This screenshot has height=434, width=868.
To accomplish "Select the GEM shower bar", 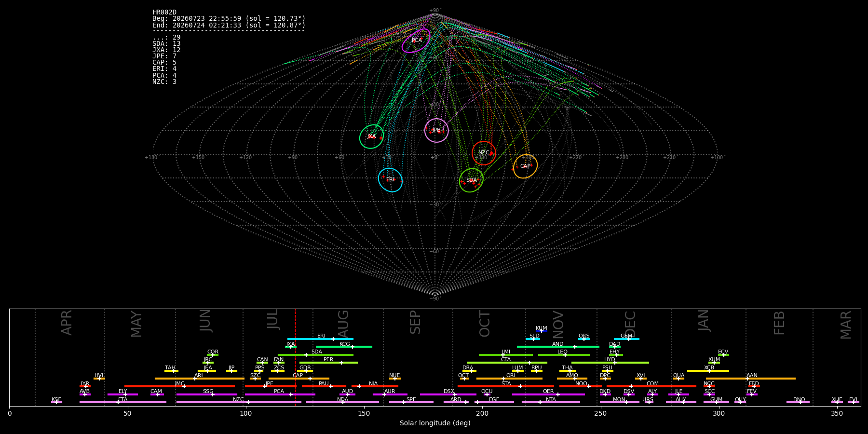I will pos(626,339).
